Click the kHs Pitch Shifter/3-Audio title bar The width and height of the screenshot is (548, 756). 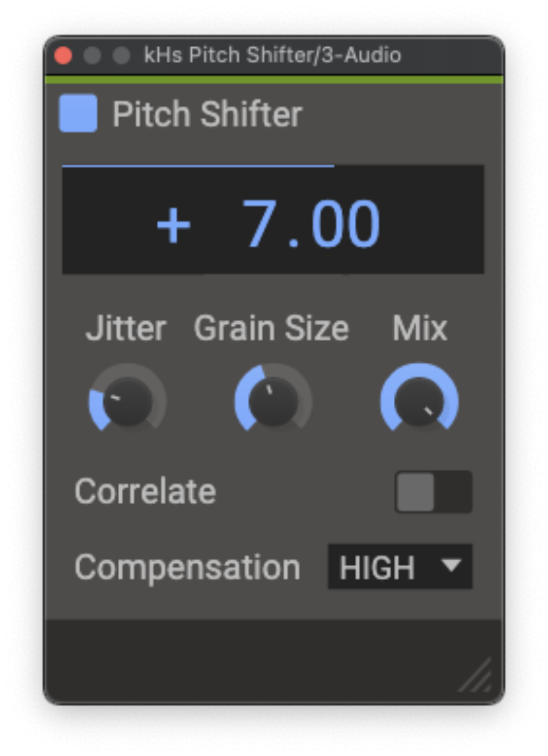[273, 55]
